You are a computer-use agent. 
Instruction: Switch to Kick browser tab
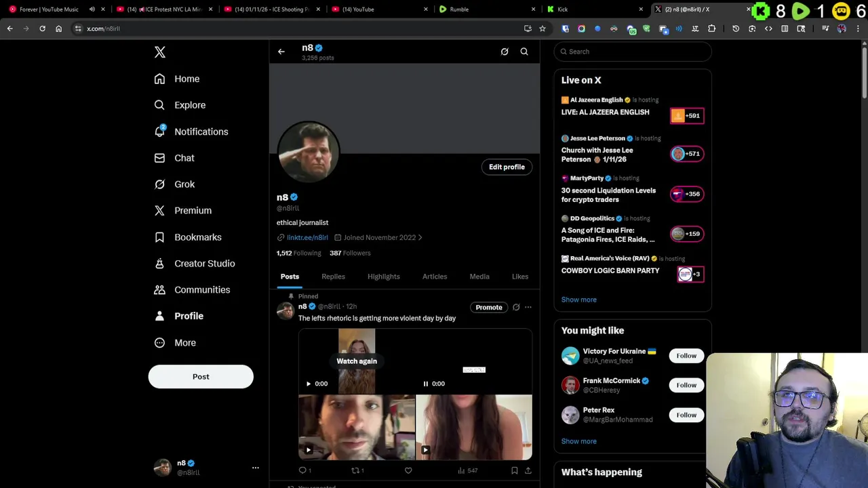coord(593,9)
